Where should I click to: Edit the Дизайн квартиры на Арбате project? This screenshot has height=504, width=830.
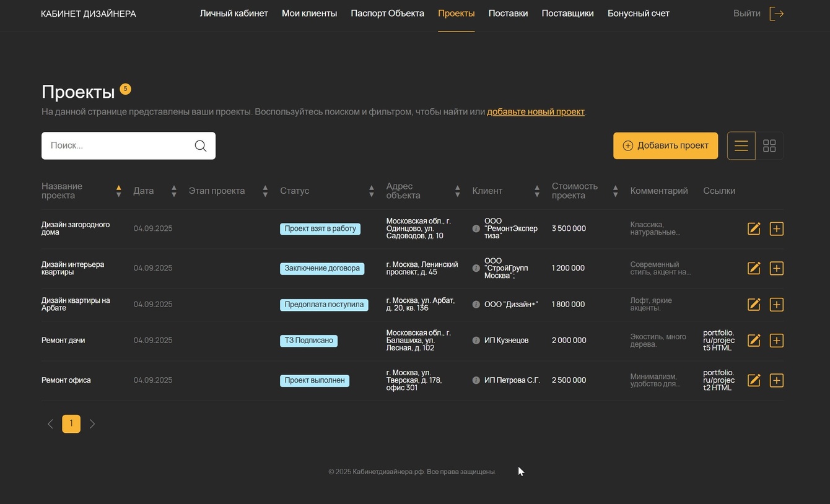[x=754, y=305]
